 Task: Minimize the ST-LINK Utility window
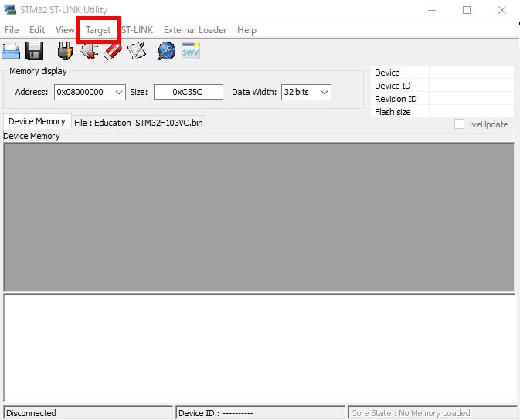click(432, 10)
